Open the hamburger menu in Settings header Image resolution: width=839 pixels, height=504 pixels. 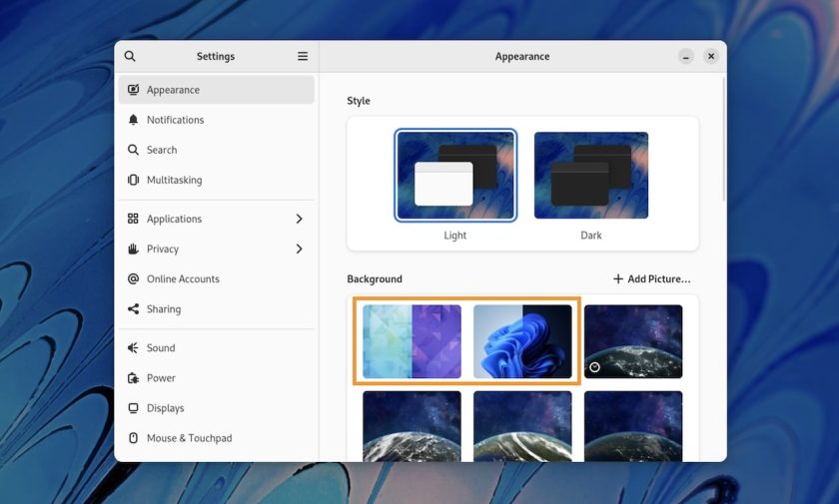tap(303, 56)
